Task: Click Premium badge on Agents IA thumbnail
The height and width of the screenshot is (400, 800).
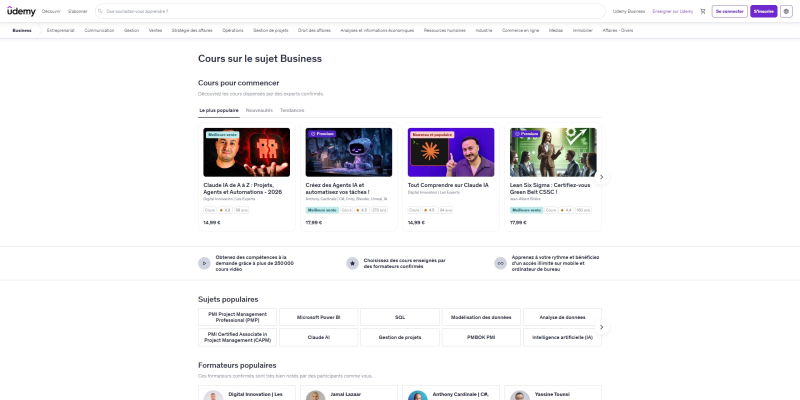Action: click(322, 134)
